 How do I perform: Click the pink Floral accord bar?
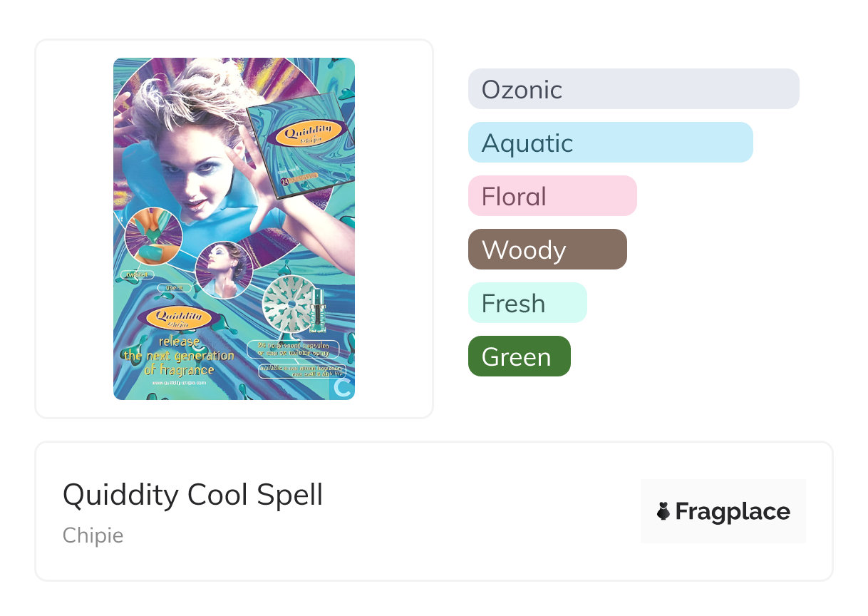click(x=552, y=196)
